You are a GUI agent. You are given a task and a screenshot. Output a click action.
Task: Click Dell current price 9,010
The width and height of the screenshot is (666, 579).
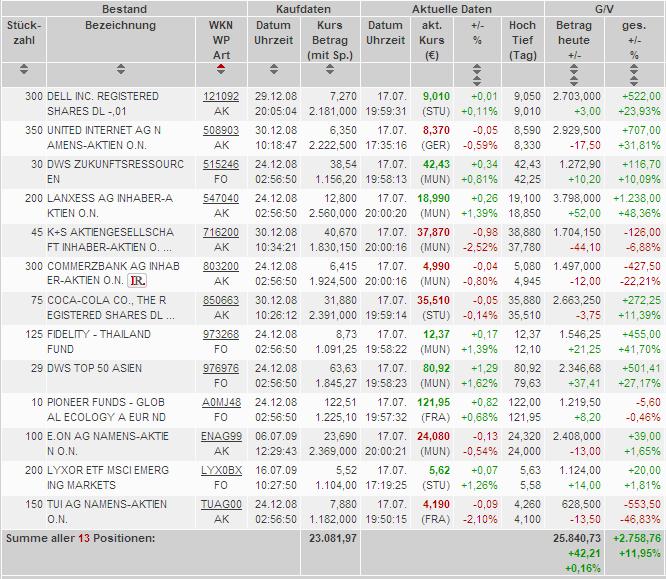click(x=436, y=96)
